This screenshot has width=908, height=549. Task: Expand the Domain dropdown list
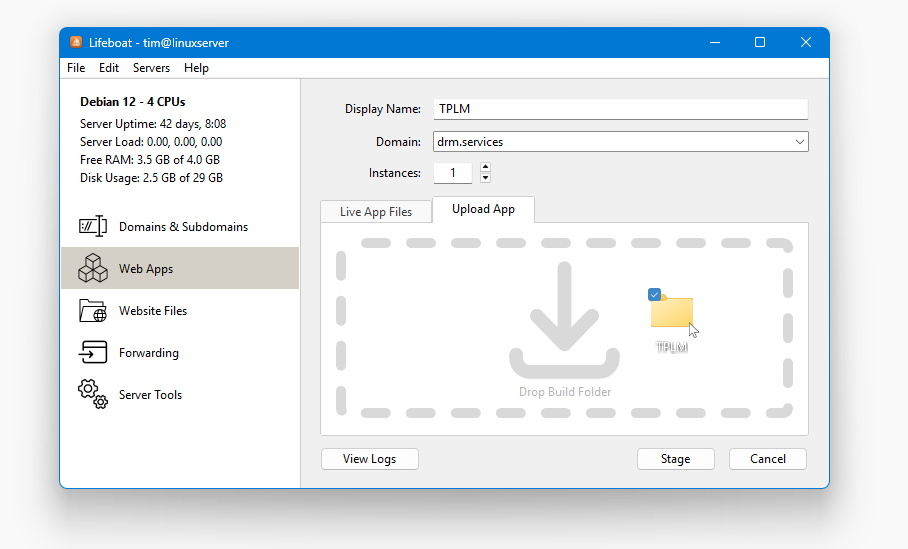point(799,142)
